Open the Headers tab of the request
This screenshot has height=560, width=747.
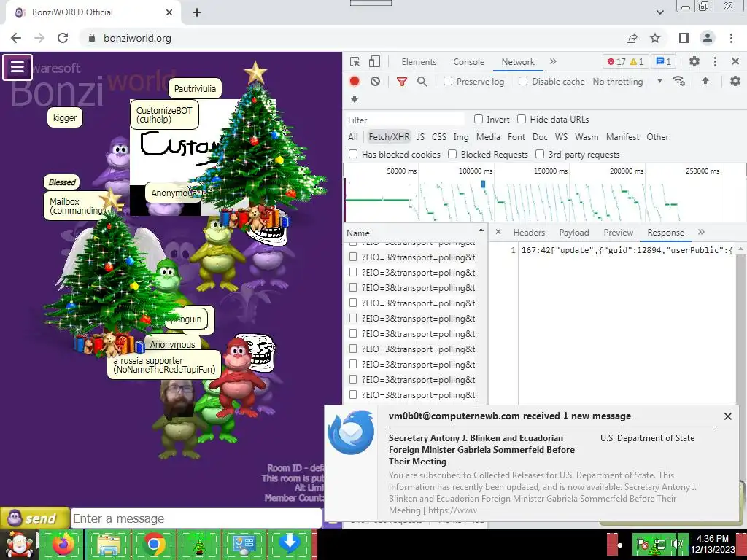pyautogui.click(x=529, y=233)
